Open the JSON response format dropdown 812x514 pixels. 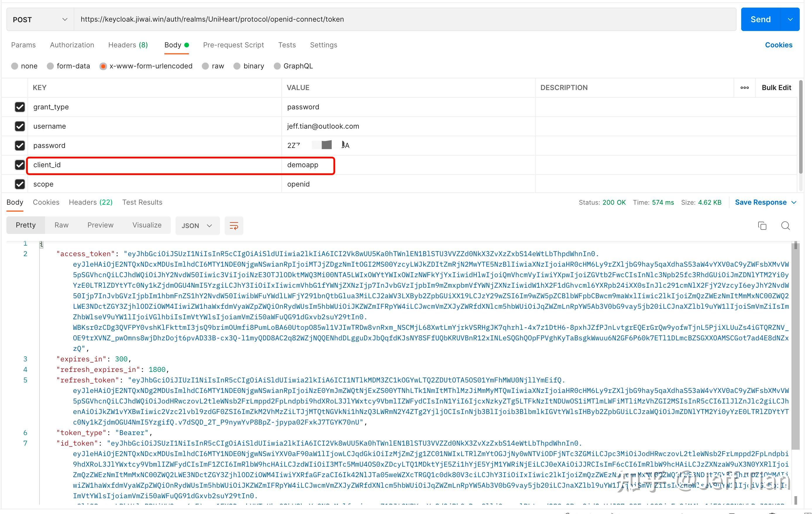click(x=197, y=225)
